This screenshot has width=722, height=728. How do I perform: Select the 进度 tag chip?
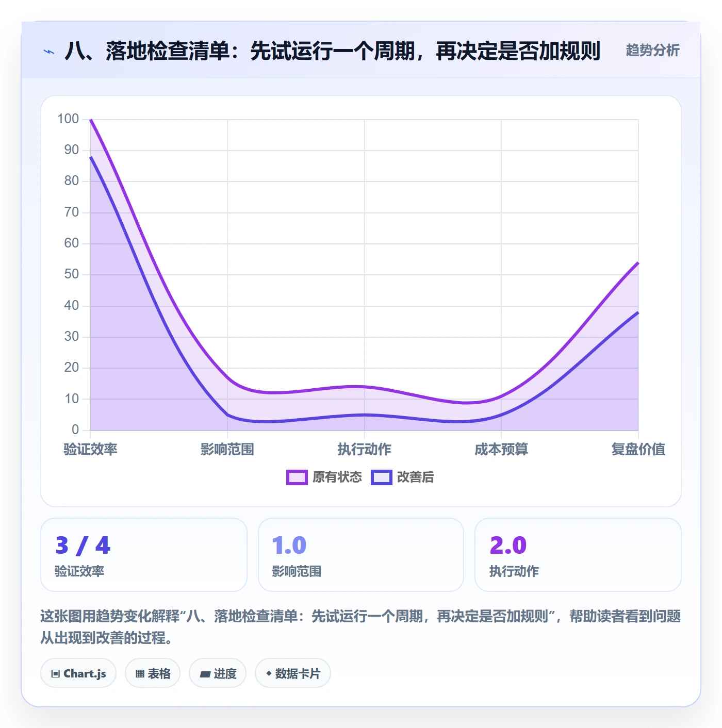click(218, 673)
